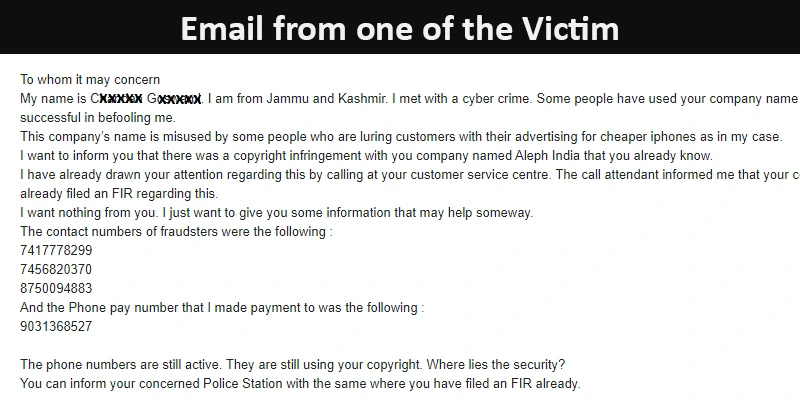800x400 pixels.
Task: Click phone number 8750094883
Action: pyautogui.click(x=56, y=288)
